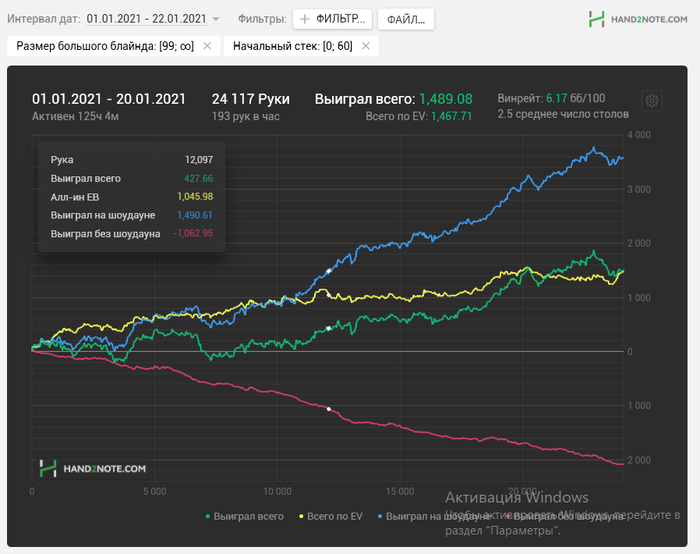Remove the starting stack filter chip
Screen dimensions: 700x554
click(366, 46)
